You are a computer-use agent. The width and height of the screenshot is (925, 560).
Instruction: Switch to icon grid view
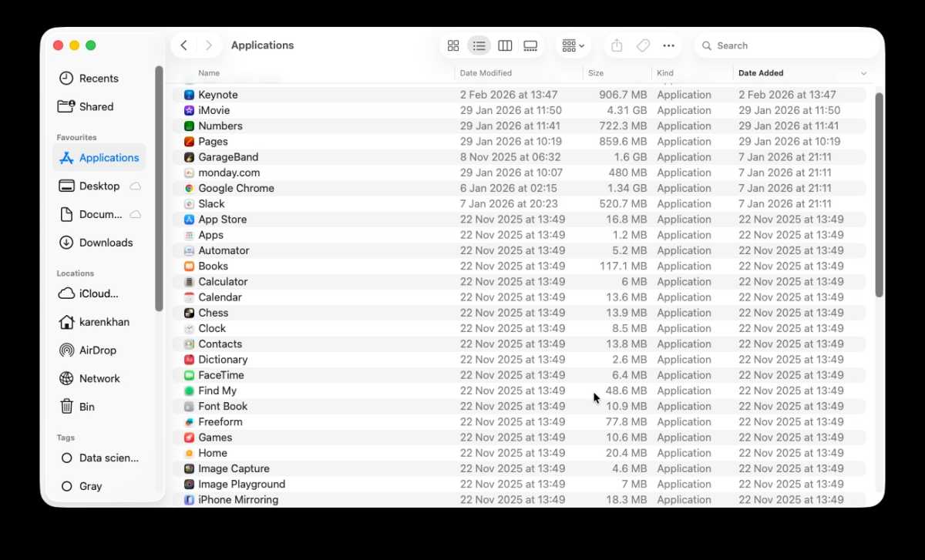tap(453, 45)
